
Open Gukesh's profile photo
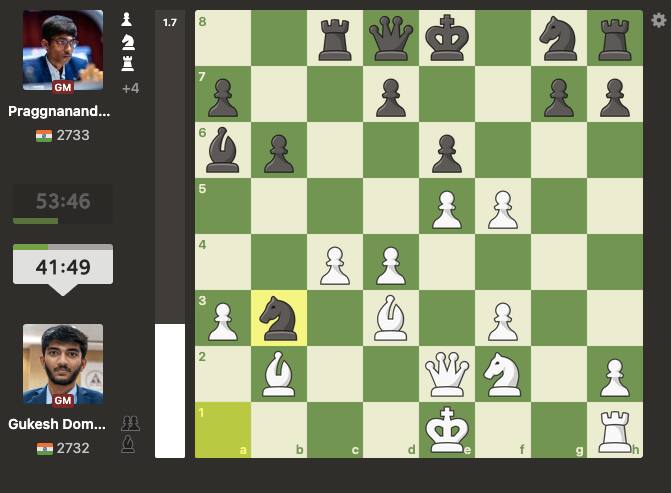[x=63, y=364]
